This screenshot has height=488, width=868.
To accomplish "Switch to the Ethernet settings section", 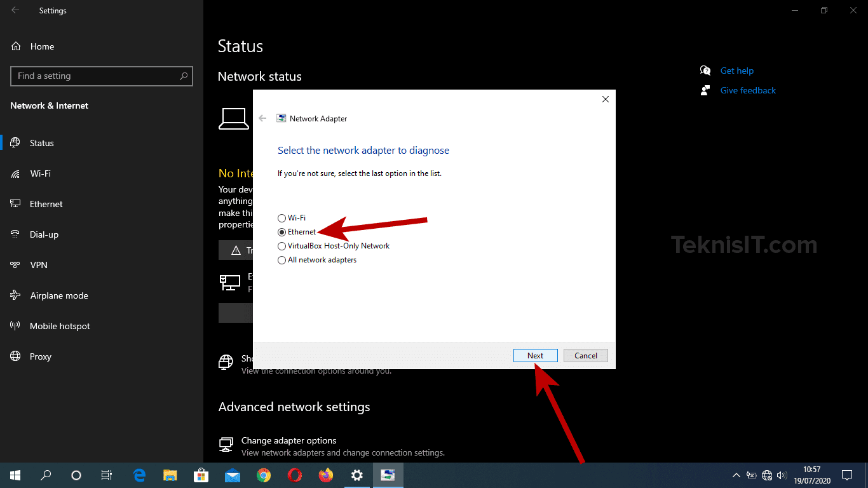I will click(x=46, y=204).
